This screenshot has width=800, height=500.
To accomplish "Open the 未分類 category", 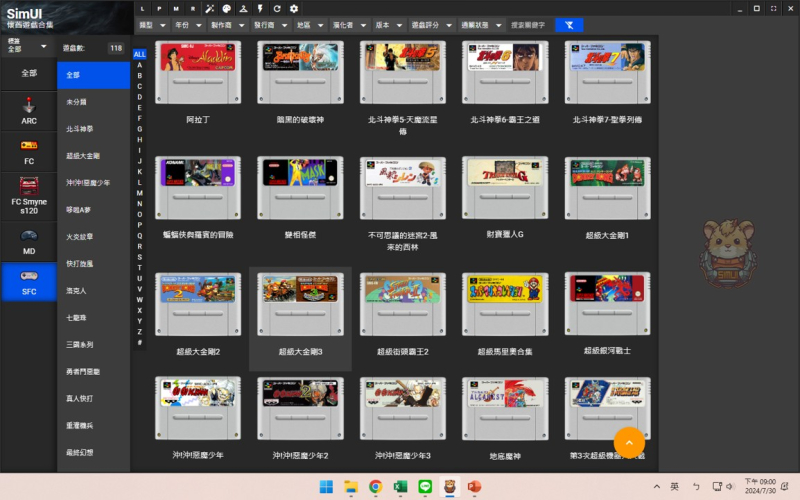I will [x=93, y=102].
